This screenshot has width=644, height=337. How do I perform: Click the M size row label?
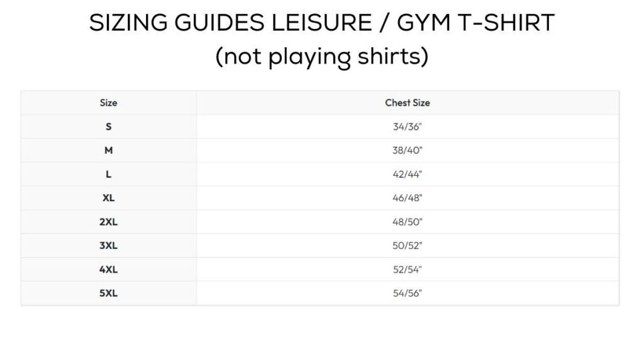click(108, 150)
